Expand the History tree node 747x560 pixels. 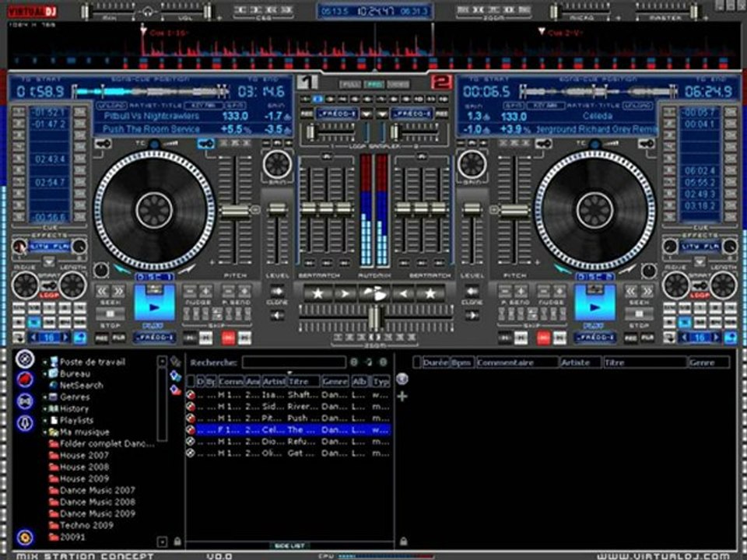point(45,409)
